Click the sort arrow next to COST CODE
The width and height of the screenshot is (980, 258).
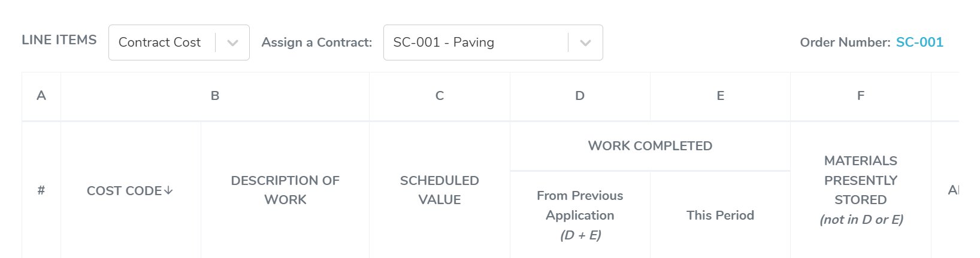point(168,190)
